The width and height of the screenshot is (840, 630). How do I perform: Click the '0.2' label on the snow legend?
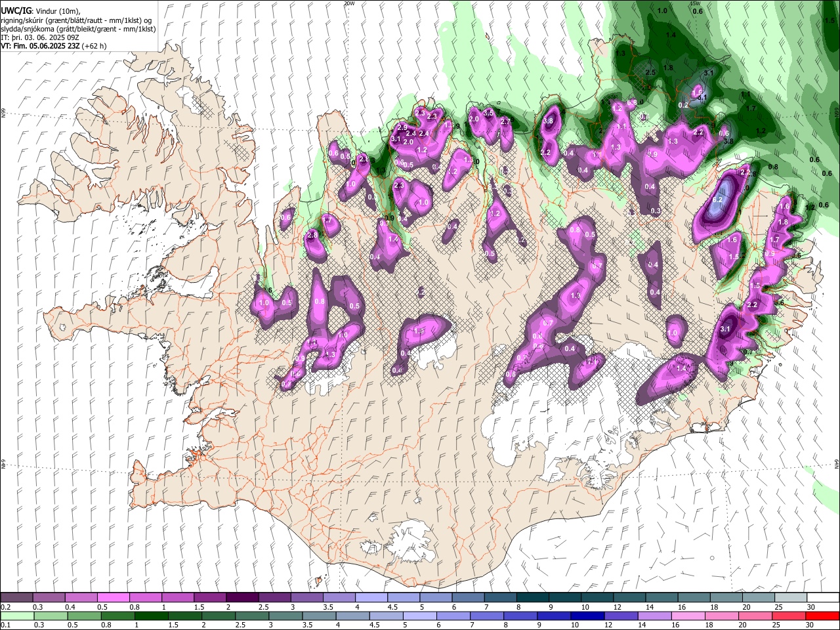click(x=5, y=607)
